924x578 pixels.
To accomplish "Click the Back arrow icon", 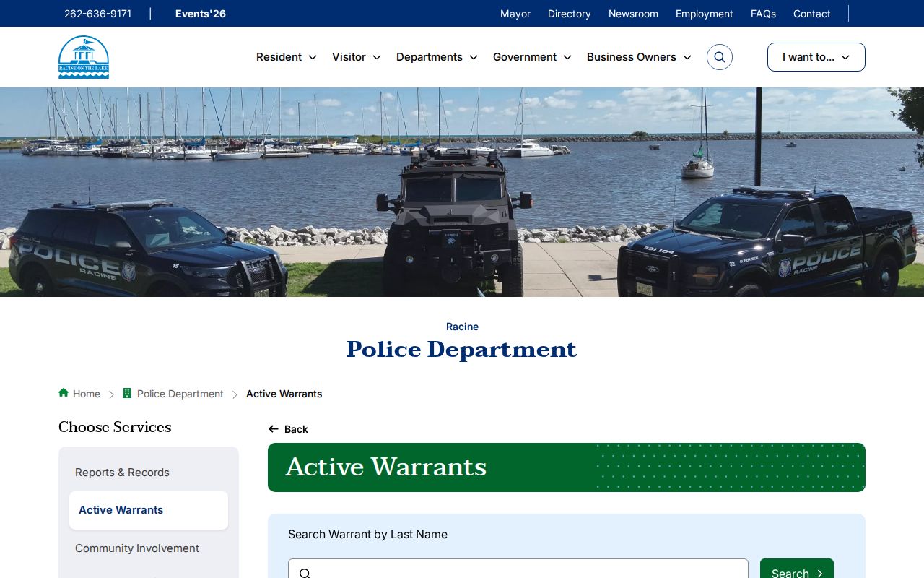I will tap(274, 429).
